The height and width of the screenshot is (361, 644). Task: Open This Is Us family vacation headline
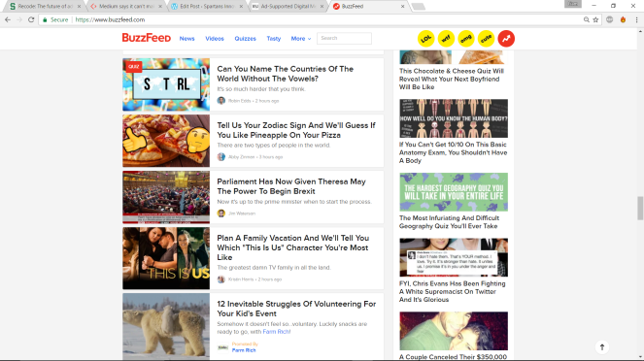click(x=292, y=247)
